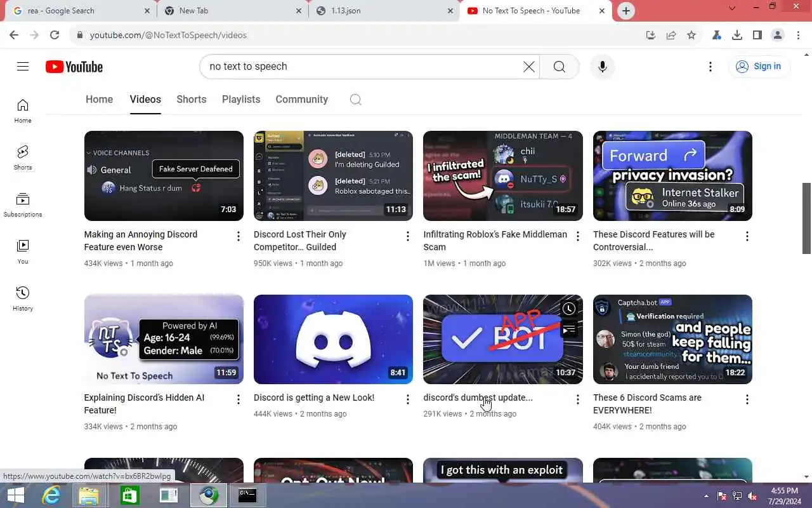This screenshot has height=508, width=812.
Task: Play the 'Fake Server Defeaned' 7:03 thumbnail
Action: click(164, 176)
